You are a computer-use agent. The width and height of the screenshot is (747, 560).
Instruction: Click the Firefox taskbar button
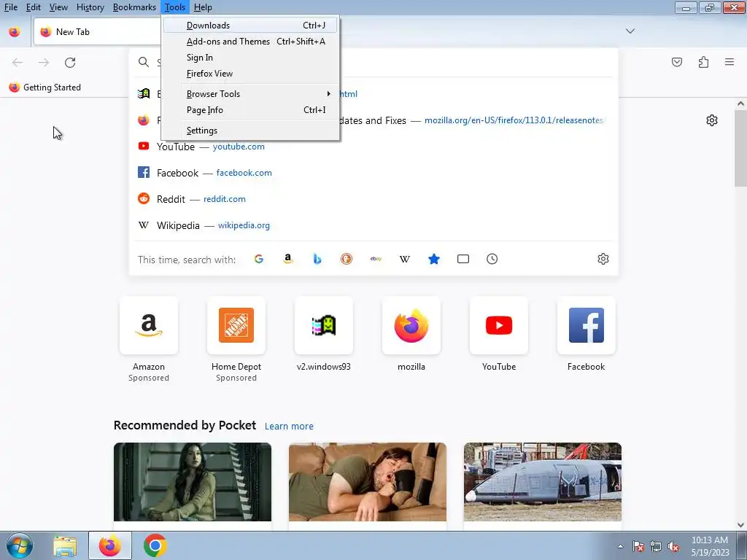pos(110,546)
